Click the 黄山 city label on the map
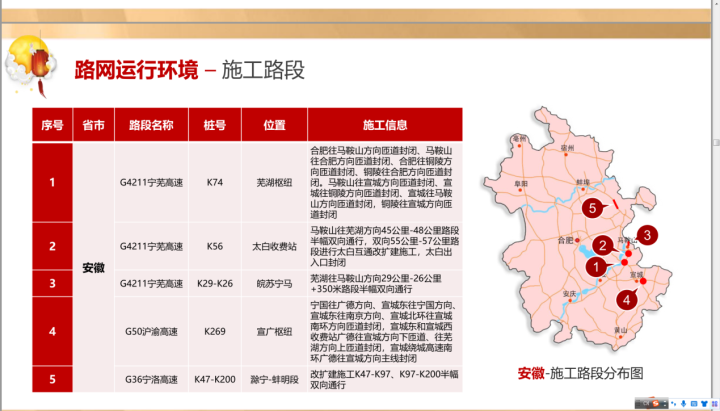 click(620, 330)
